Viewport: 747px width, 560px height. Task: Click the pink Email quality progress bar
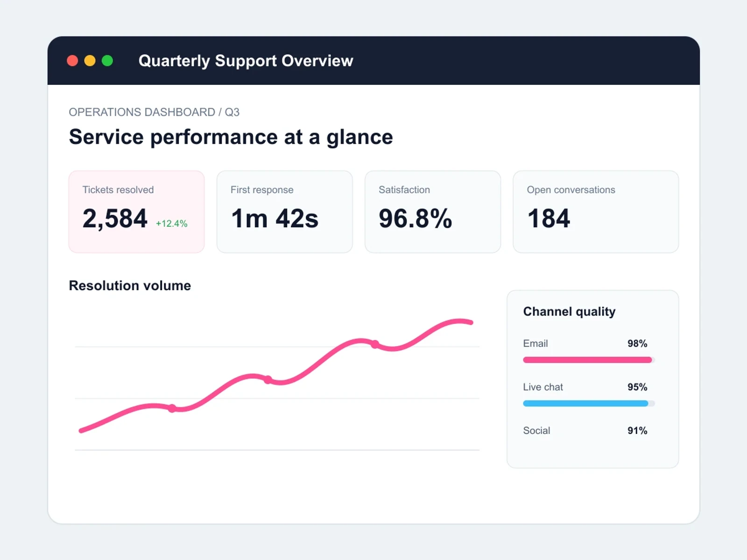tap(589, 360)
